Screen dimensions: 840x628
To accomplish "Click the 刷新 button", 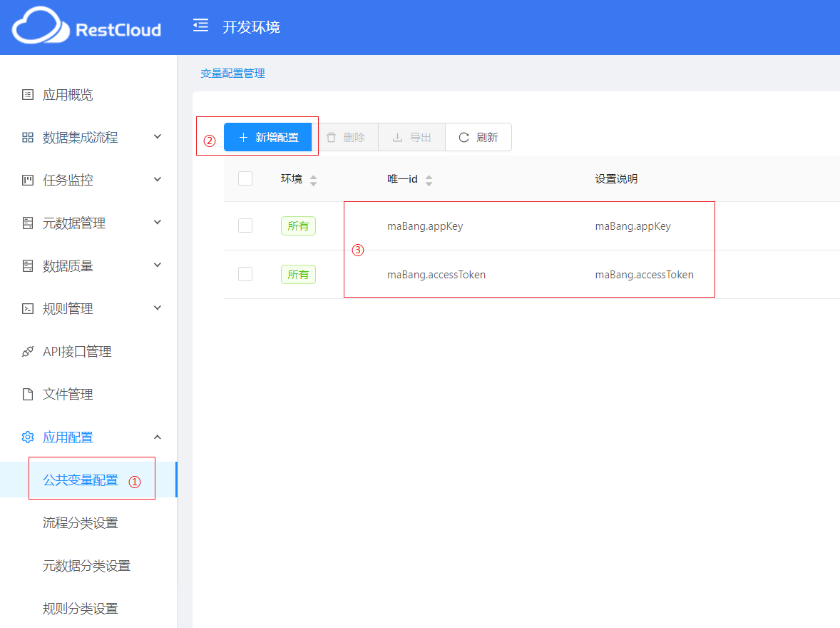I will (478, 137).
